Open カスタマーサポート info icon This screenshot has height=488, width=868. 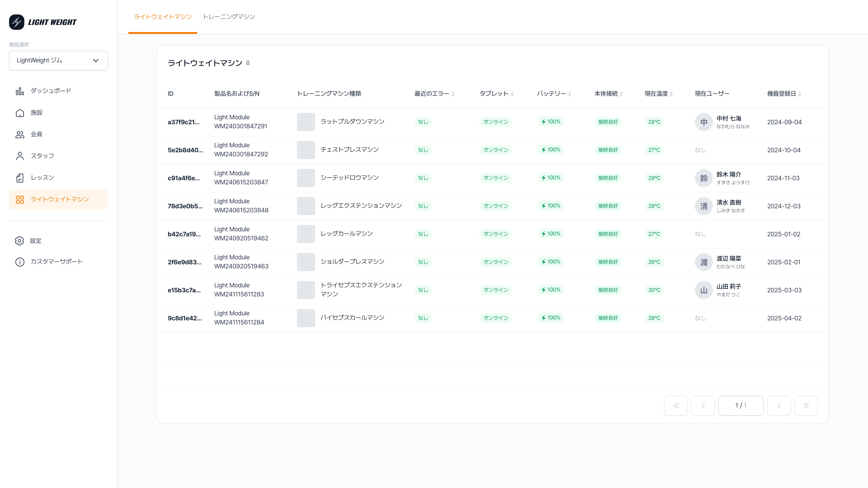20,262
